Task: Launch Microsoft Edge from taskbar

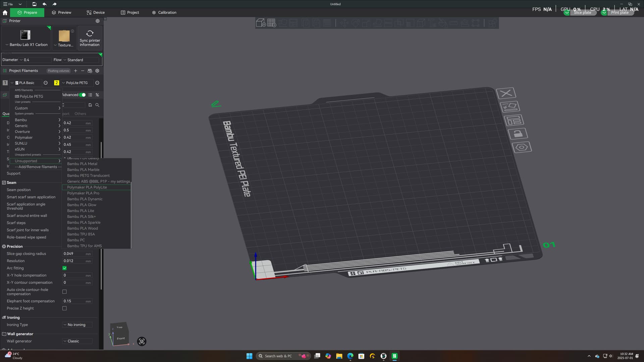Action: tap(350, 356)
